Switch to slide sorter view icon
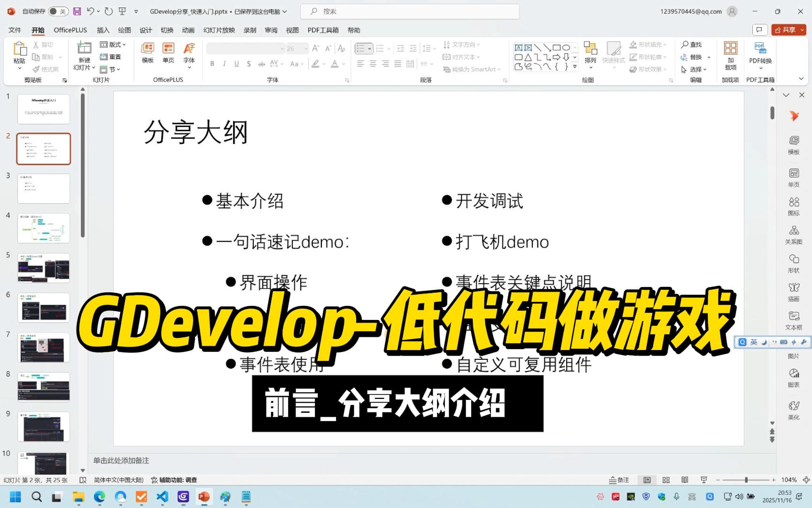This screenshot has height=508, width=812. point(666,480)
